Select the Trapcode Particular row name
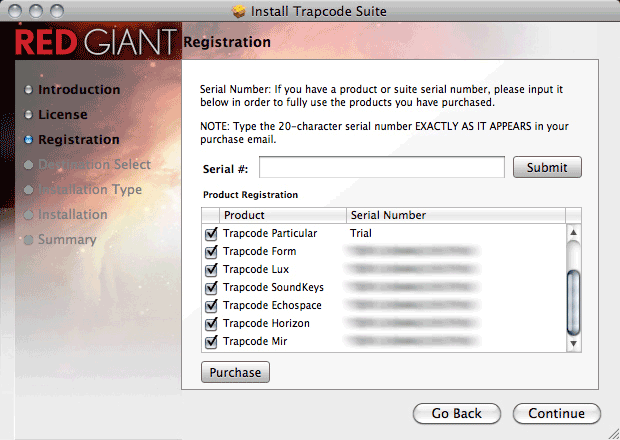The width and height of the screenshot is (620, 440). [x=270, y=233]
